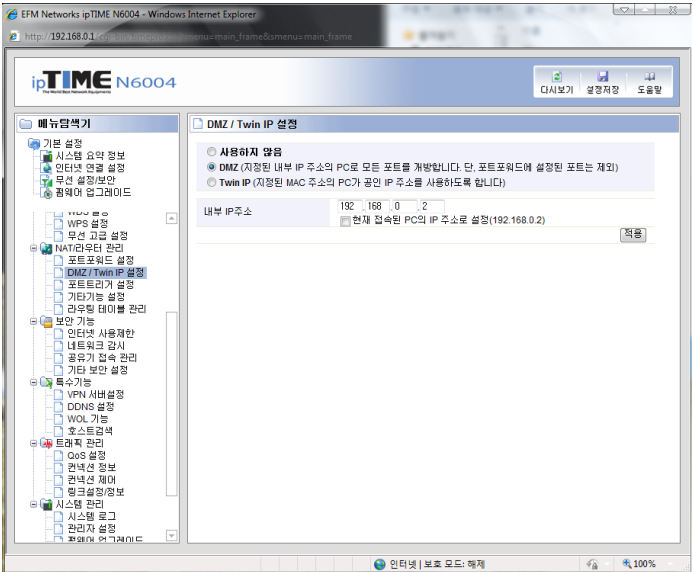Select the DMZ radio option
Image resolution: width=693 pixels, height=572 pixels.
pos(212,167)
